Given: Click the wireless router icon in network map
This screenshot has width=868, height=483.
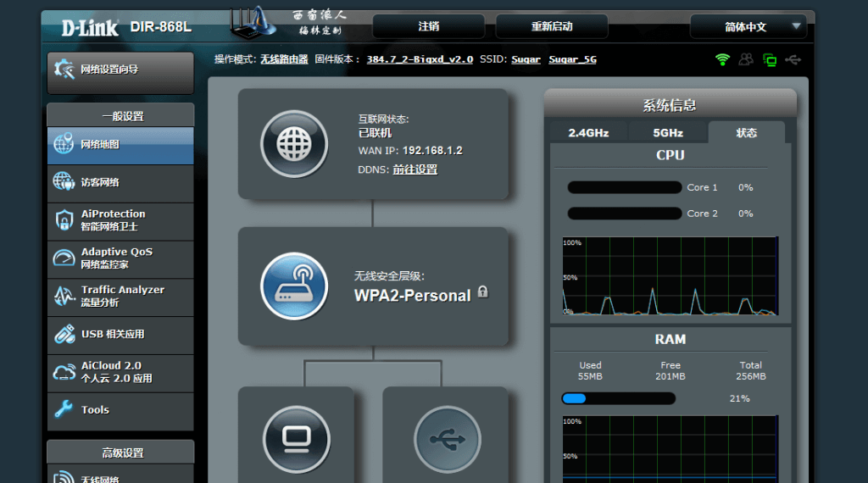Looking at the screenshot, I should (x=294, y=286).
